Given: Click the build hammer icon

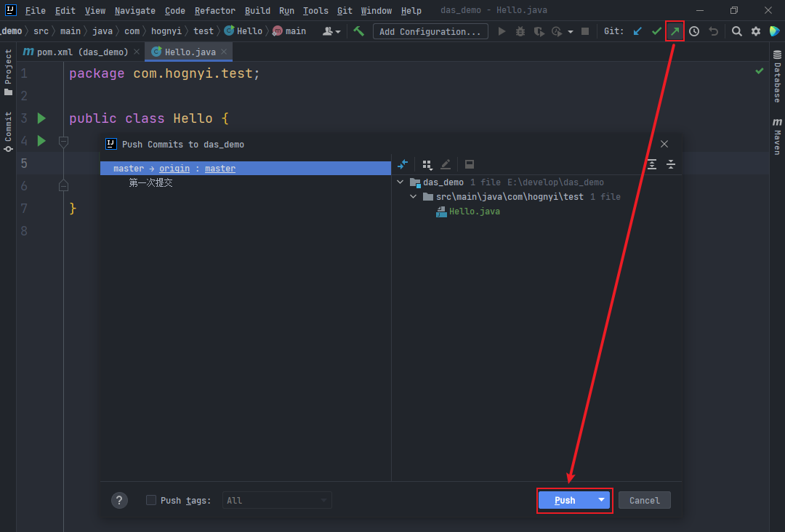Looking at the screenshot, I should (358, 31).
